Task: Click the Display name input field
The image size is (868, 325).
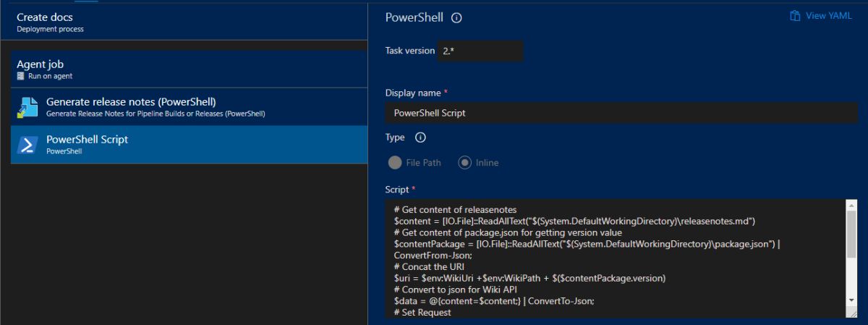Action: coord(621,113)
